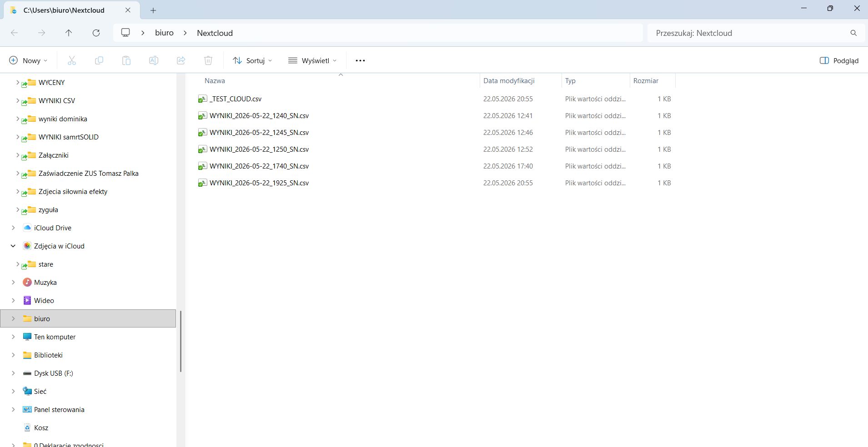Expand the WYNIKI CSV folder node
The width and height of the screenshot is (868, 447).
tap(18, 100)
